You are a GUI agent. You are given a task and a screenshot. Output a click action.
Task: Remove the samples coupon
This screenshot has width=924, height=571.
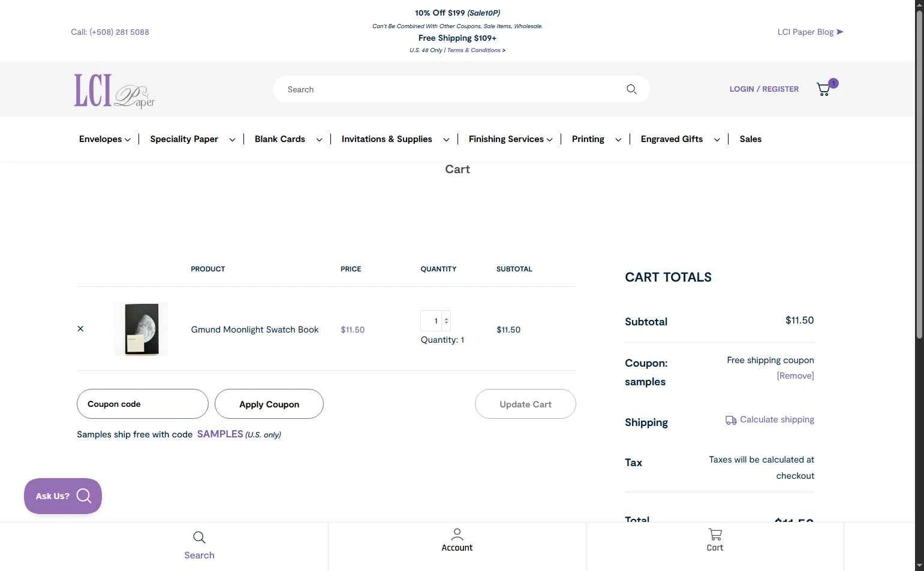click(795, 376)
